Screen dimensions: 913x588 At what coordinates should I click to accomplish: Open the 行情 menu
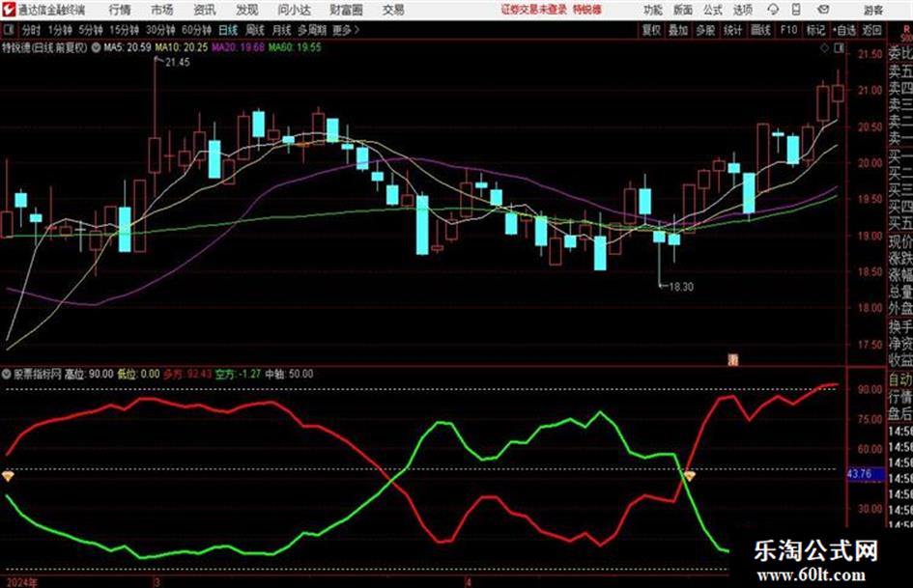tap(120, 10)
